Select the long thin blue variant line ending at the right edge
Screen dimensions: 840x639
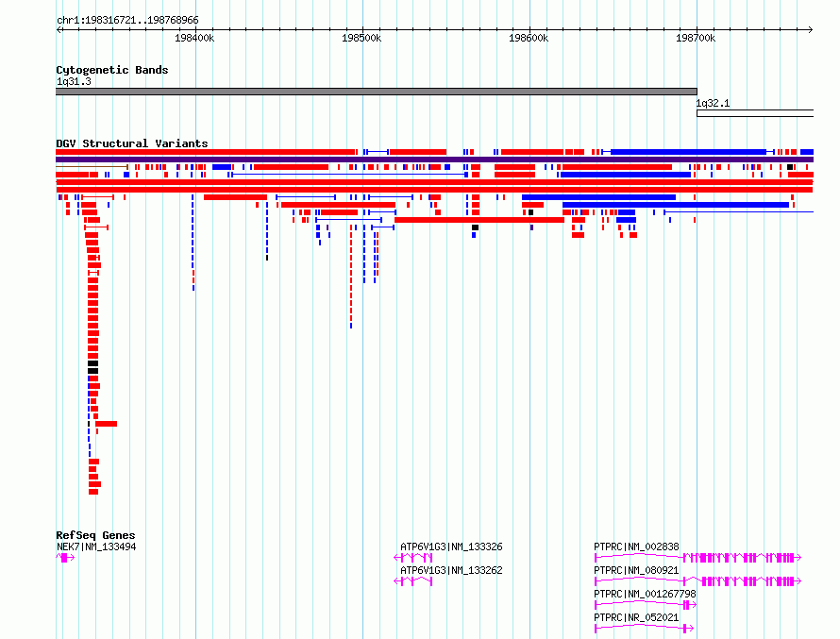(x=739, y=212)
